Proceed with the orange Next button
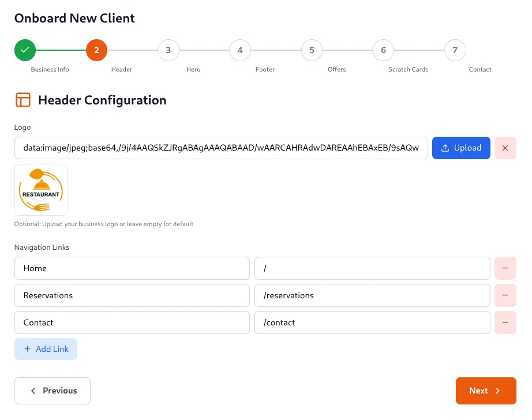The height and width of the screenshot is (420, 532). point(485,391)
